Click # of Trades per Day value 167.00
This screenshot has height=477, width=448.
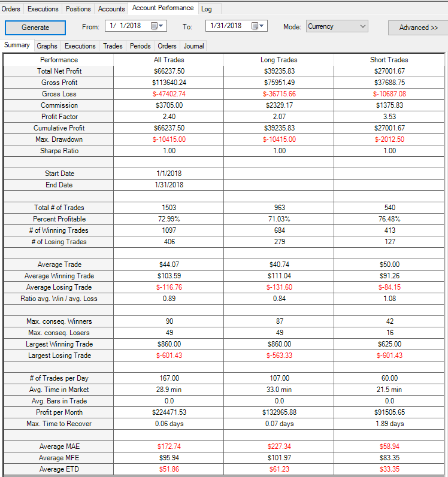[169, 378]
